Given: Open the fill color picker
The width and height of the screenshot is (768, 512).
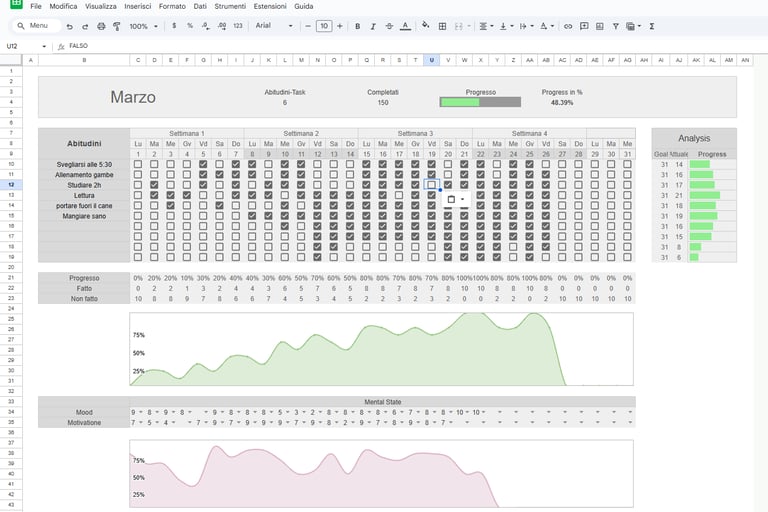Looking at the screenshot, I should pos(426,26).
